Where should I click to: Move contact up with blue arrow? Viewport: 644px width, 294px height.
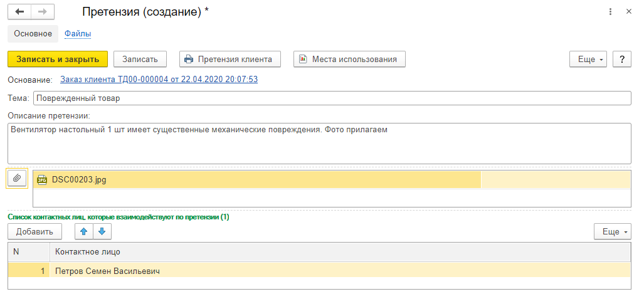84,231
